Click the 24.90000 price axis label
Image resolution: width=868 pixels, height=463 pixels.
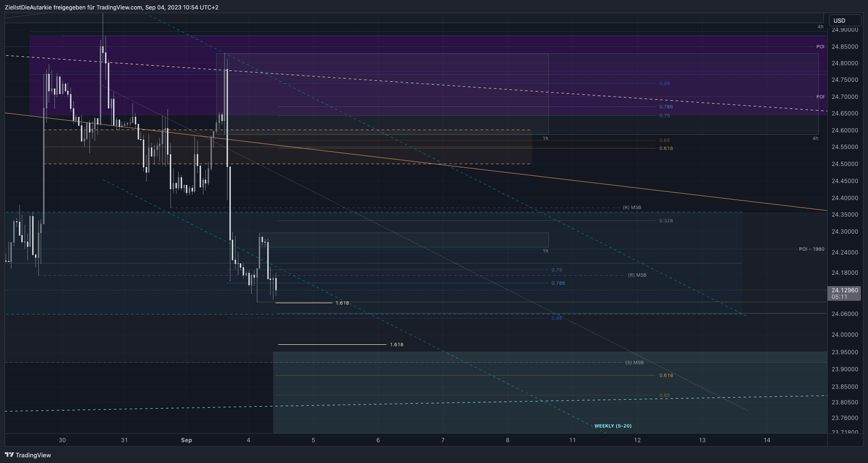pos(844,30)
